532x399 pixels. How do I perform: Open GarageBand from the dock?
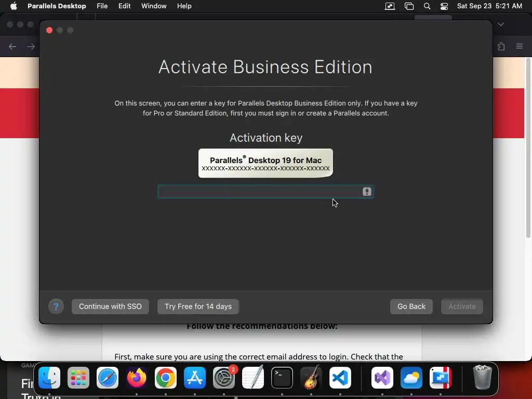click(x=311, y=378)
